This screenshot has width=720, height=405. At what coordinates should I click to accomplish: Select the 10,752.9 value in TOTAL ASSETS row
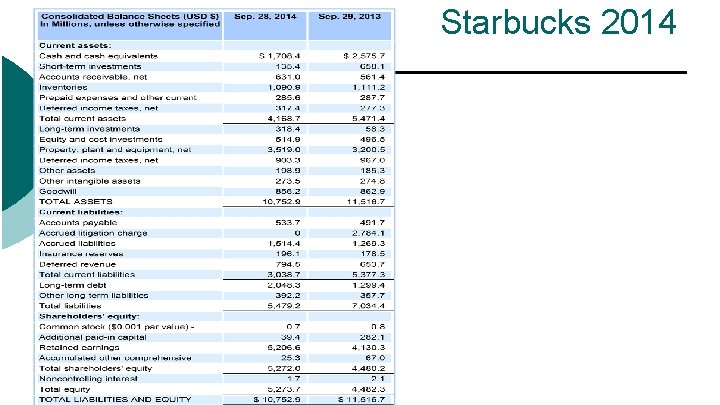[281, 202]
